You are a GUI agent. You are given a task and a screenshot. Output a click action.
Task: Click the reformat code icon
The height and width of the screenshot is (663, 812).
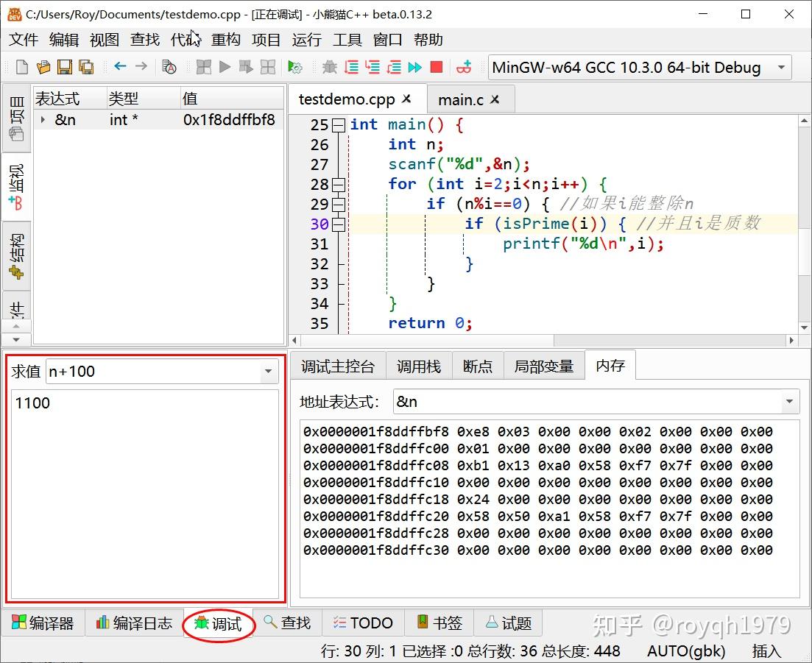click(x=169, y=68)
